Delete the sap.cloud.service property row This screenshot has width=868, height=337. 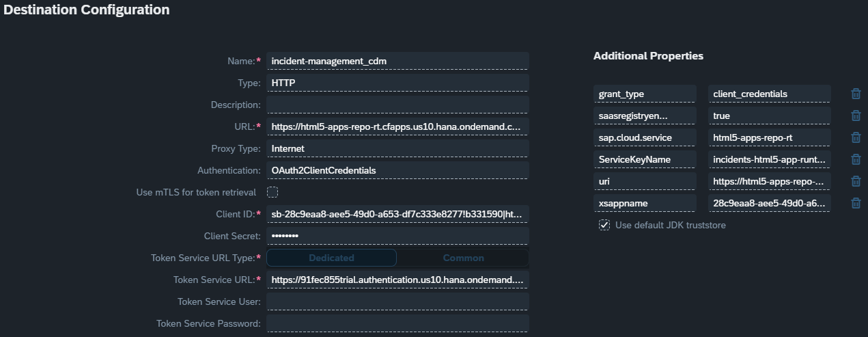856,137
